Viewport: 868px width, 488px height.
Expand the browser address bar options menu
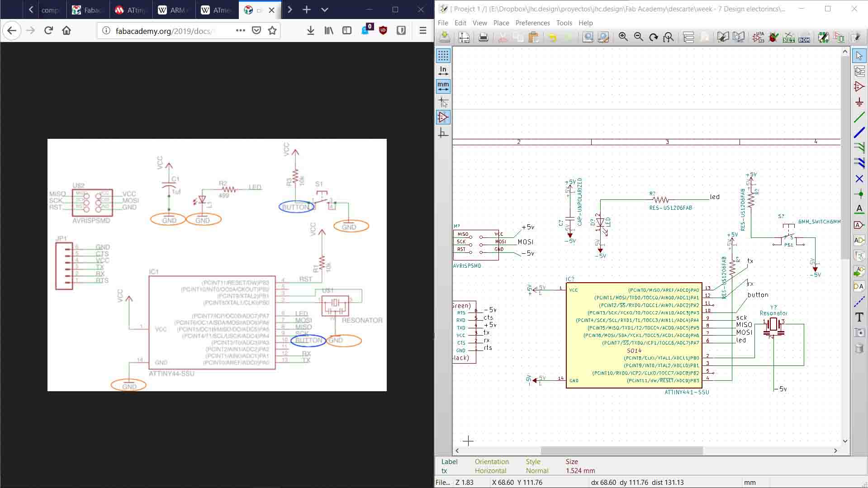point(240,30)
